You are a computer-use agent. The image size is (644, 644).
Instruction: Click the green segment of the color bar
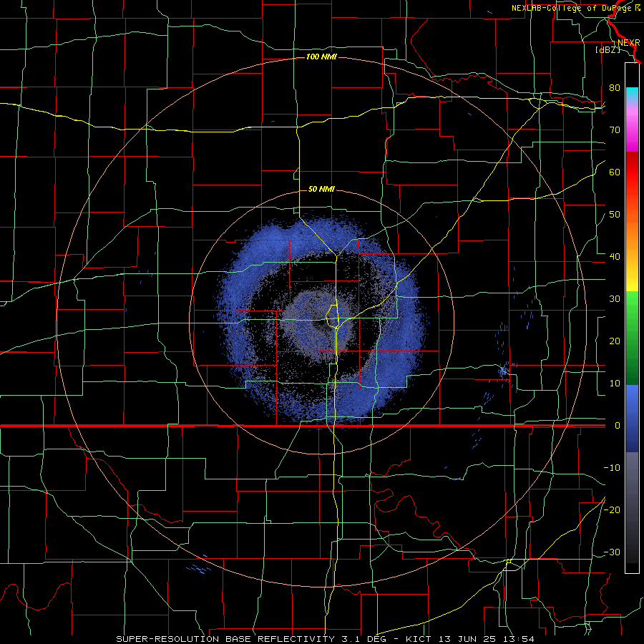(x=632, y=338)
